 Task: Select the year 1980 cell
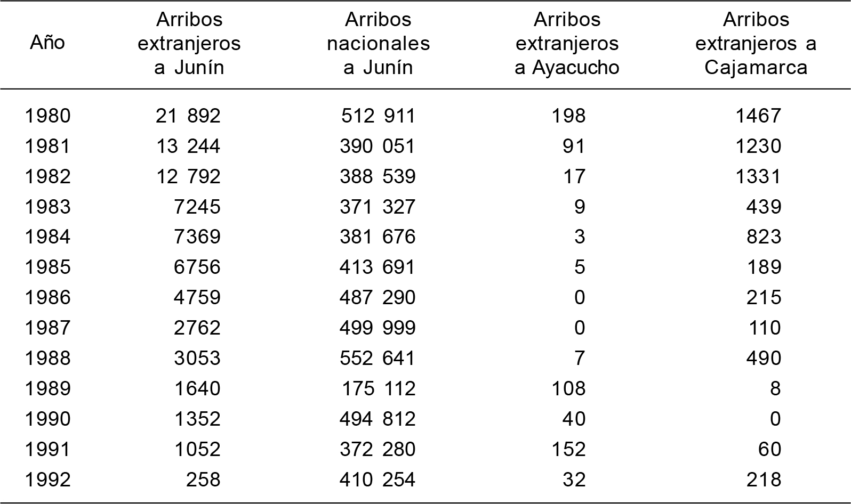pos(47,116)
